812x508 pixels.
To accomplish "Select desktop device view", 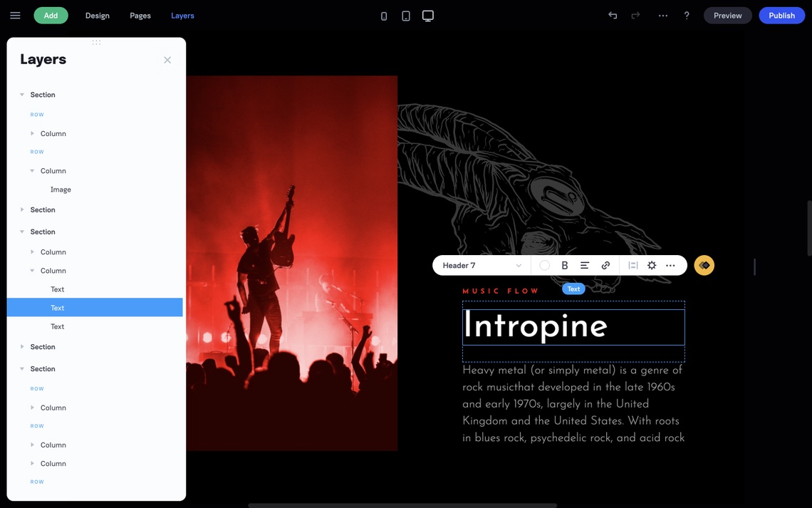I will point(428,16).
